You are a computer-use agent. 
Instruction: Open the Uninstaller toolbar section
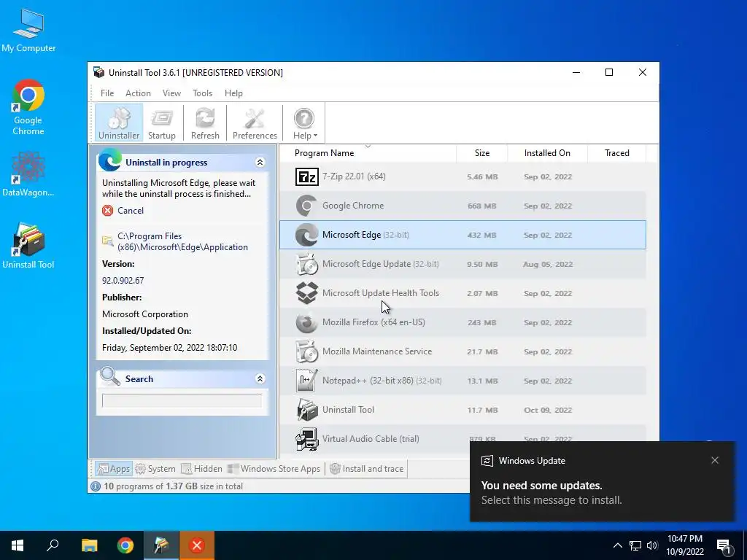click(119, 122)
